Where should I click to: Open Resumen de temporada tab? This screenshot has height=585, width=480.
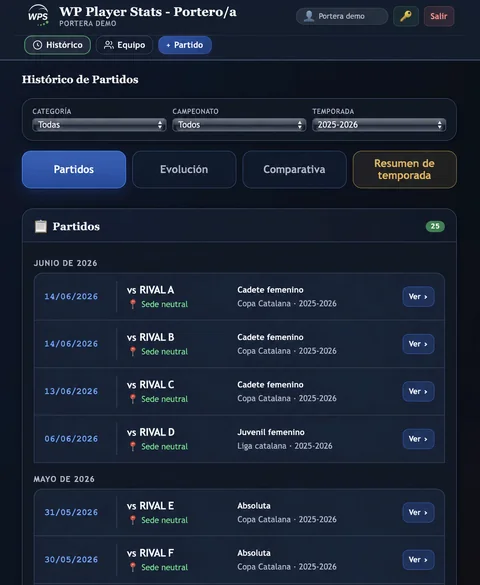[405, 169]
